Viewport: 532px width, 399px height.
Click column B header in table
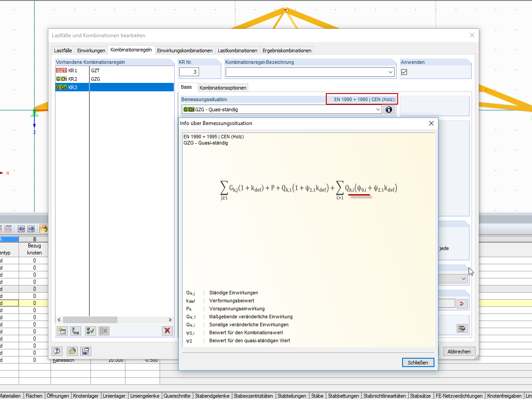pos(35,239)
